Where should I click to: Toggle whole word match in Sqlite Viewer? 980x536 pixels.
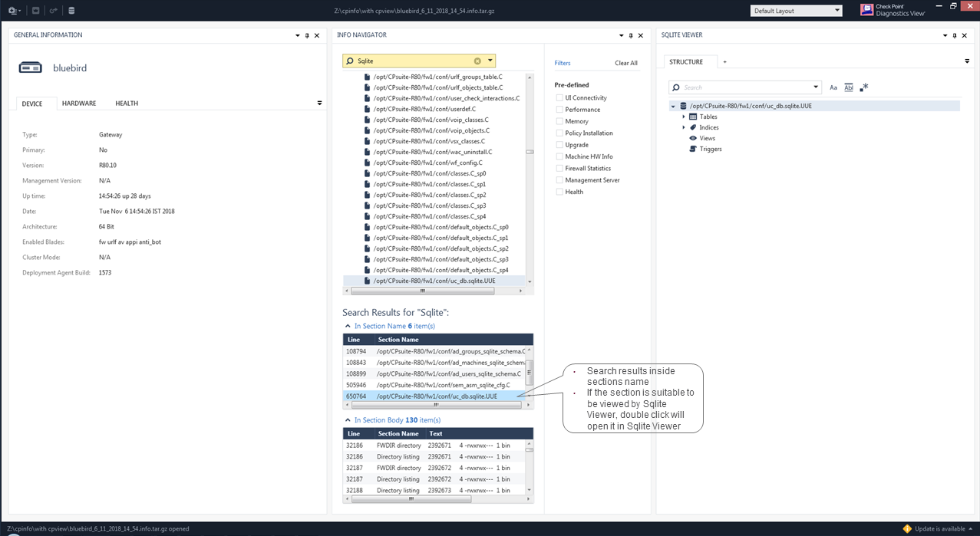coord(849,87)
